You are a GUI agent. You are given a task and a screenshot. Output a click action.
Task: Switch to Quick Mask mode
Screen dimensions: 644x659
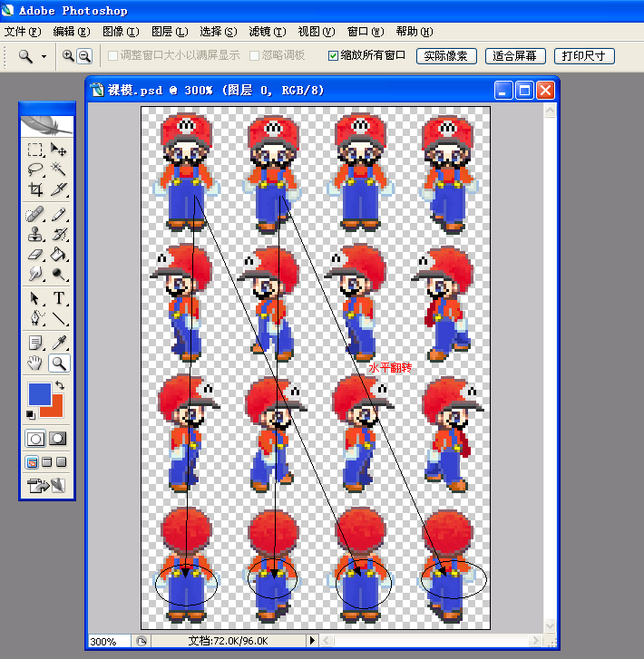point(58,439)
